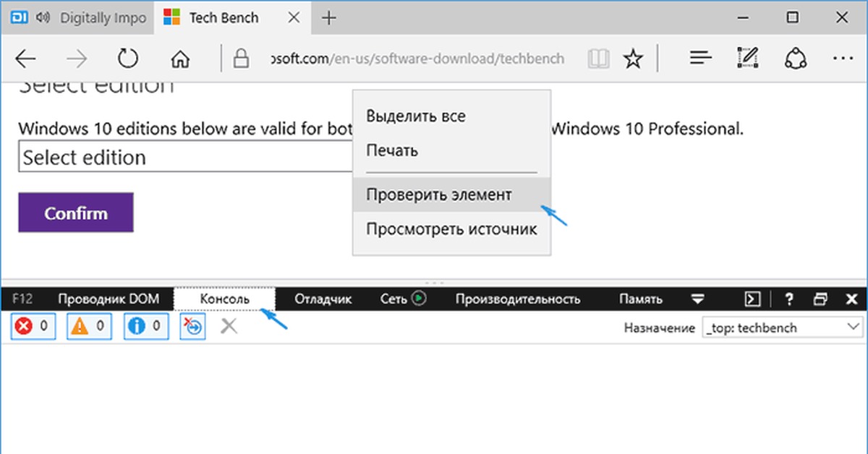Toggle warning messages filter showing 0
This screenshot has height=454, width=868.
pyautogui.click(x=89, y=327)
